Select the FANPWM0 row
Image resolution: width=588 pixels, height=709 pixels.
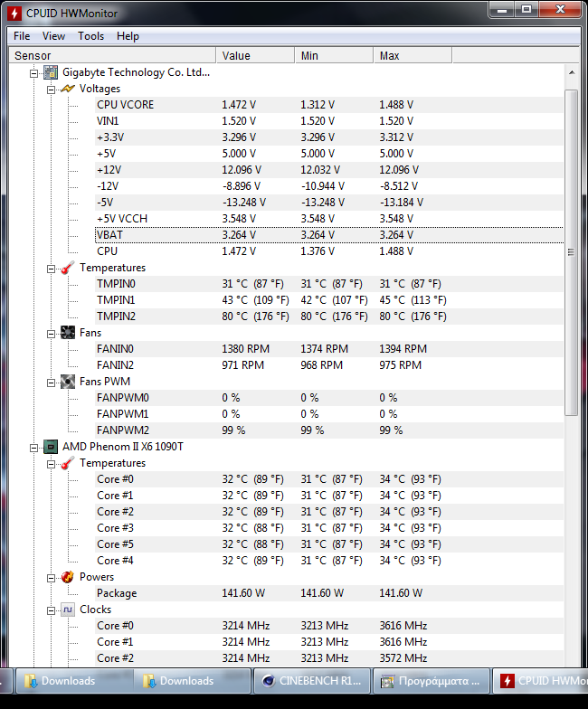(329, 398)
